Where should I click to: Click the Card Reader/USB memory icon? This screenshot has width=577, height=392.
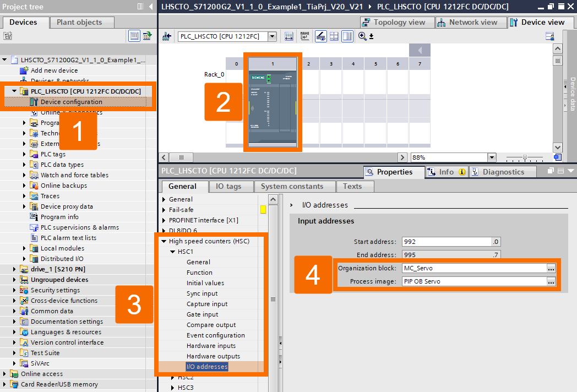pos(14,384)
